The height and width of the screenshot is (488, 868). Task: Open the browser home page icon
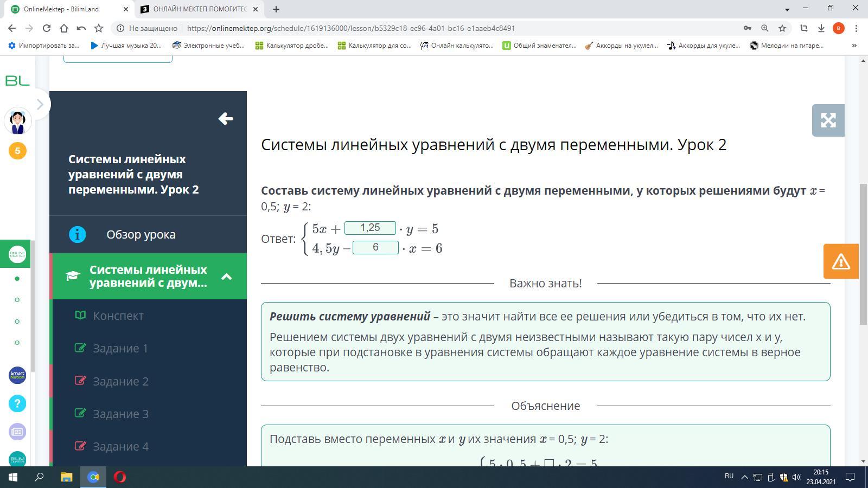tap(64, 28)
